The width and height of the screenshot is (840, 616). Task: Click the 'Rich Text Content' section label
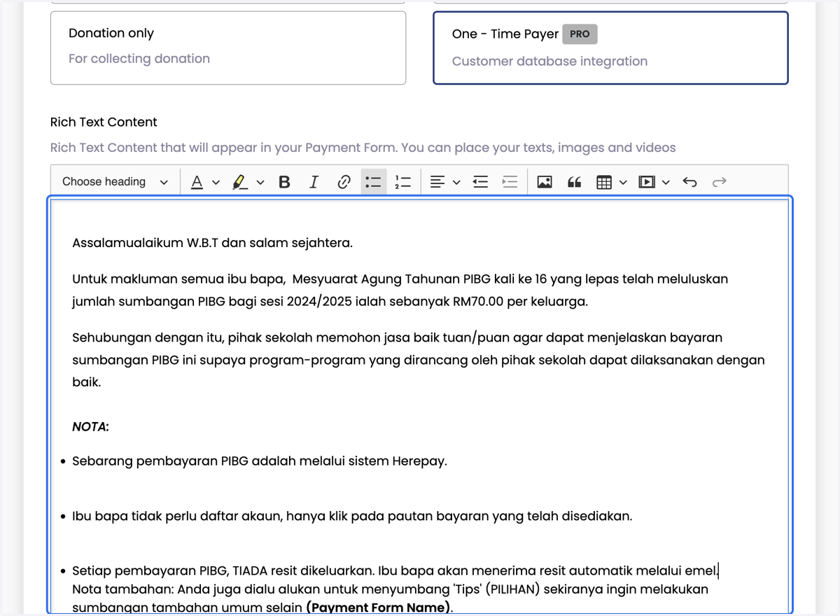click(x=104, y=122)
